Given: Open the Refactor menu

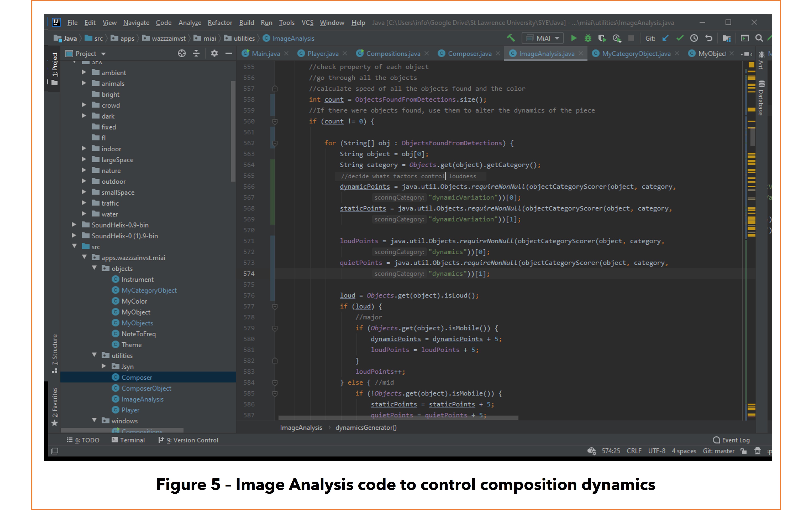Looking at the screenshot, I should (220, 23).
